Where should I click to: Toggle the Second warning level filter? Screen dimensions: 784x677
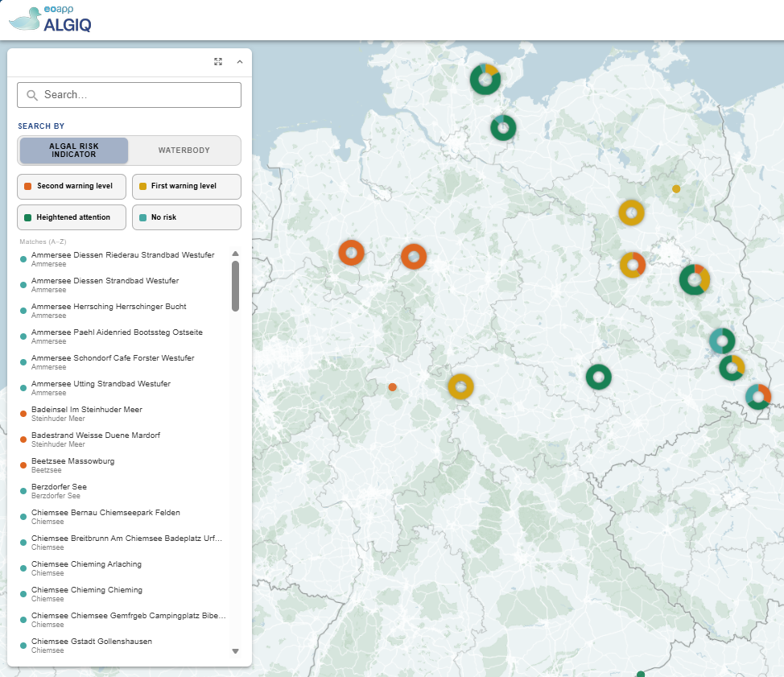72,186
